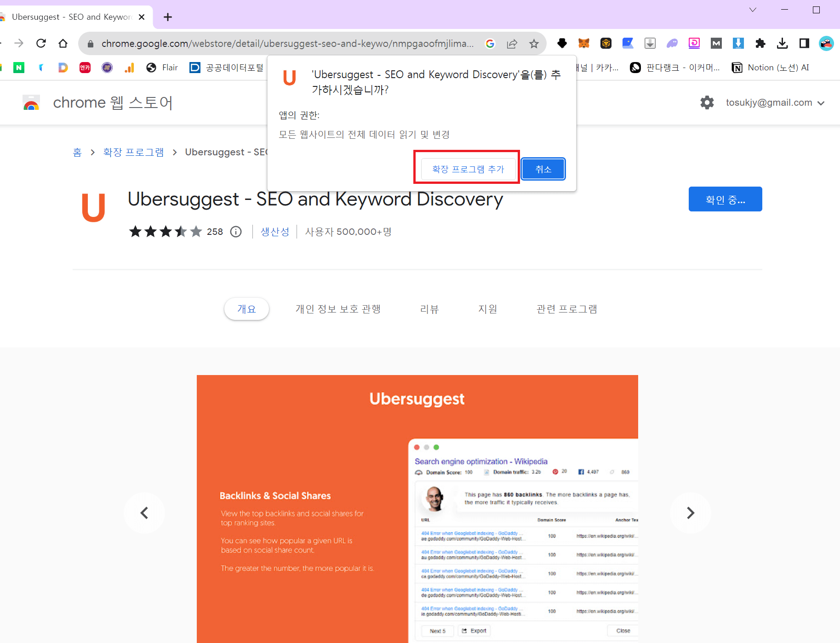Show previous screenshot with left arrow
The height and width of the screenshot is (643, 840).
pos(144,513)
